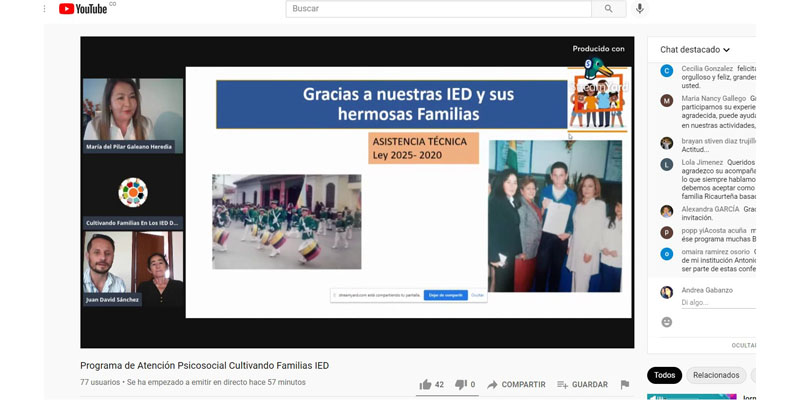The height and width of the screenshot is (400, 800).
Task: Report the video with flag icon
Action: click(624, 385)
